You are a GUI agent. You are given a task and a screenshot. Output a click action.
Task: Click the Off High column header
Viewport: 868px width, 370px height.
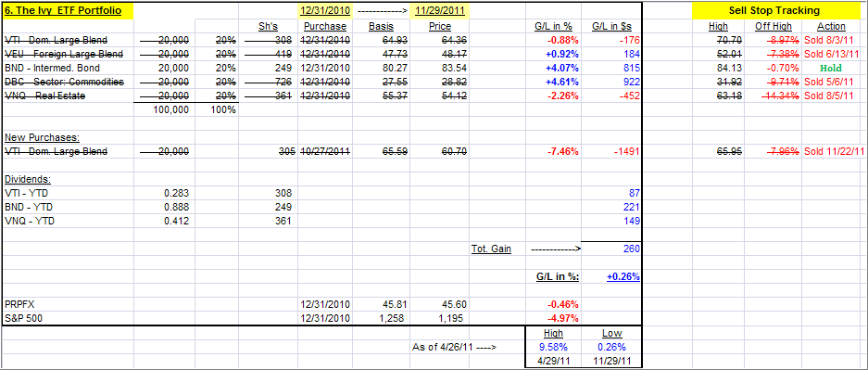click(x=773, y=25)
